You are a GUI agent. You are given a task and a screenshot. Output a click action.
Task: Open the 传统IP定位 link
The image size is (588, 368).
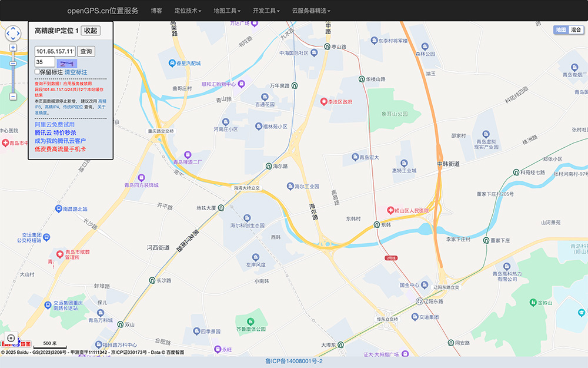tap(73, 107)
